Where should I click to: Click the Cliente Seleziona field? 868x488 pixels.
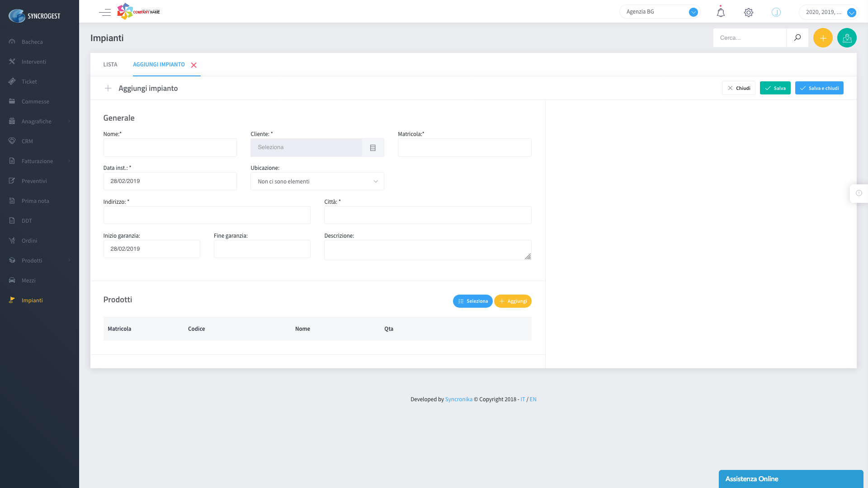[x=307, y=148]
